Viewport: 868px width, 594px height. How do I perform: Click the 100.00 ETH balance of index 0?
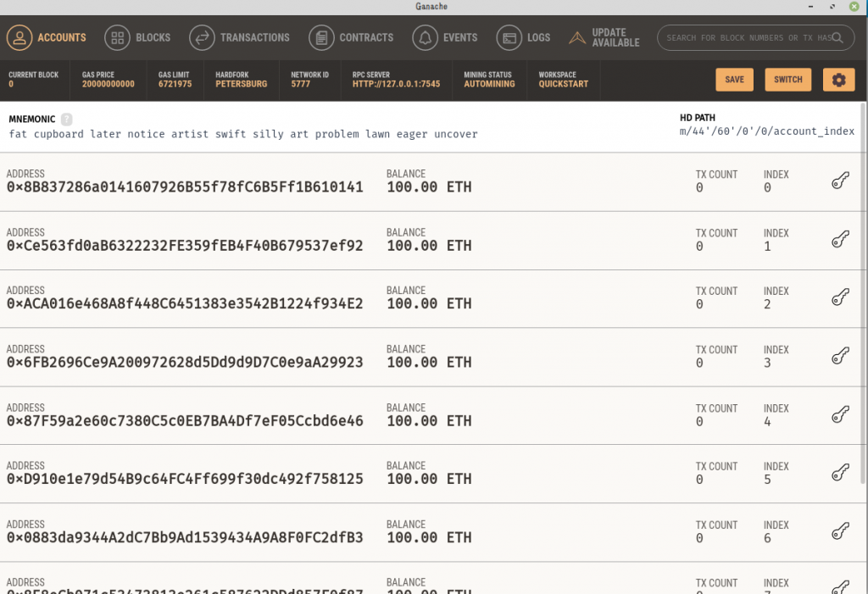point(429,187)
